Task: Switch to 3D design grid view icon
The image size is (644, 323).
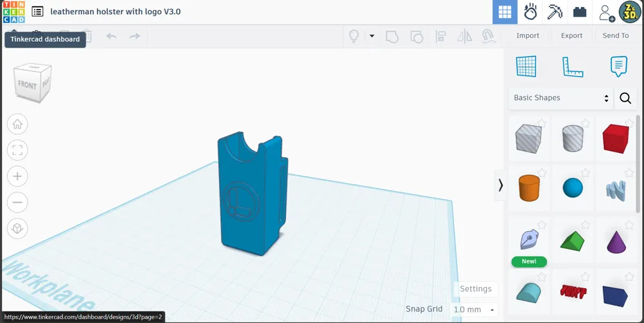Action: pyautogui.click(x=505, y=12)
